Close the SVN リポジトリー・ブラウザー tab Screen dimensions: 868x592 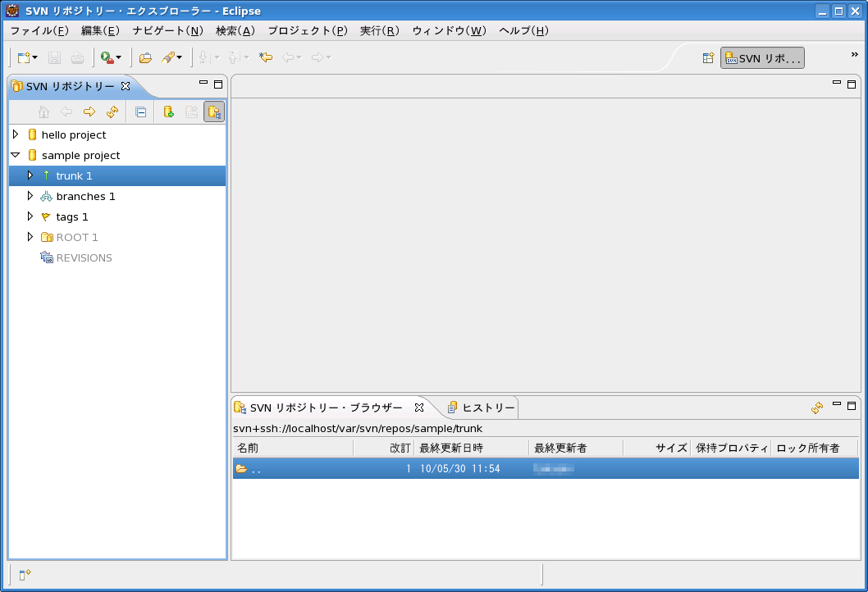(x=419, y=408)
